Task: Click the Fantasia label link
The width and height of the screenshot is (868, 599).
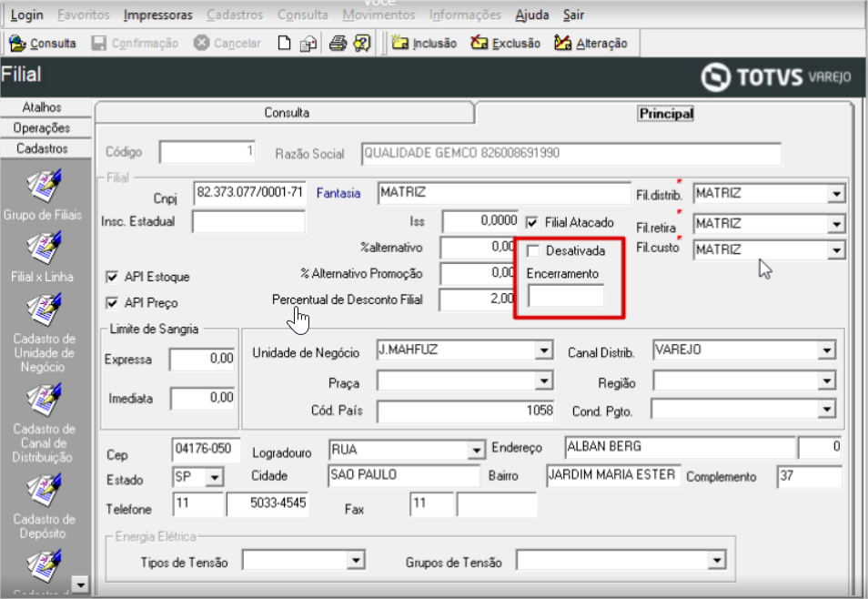Action: tap(338, 193)
